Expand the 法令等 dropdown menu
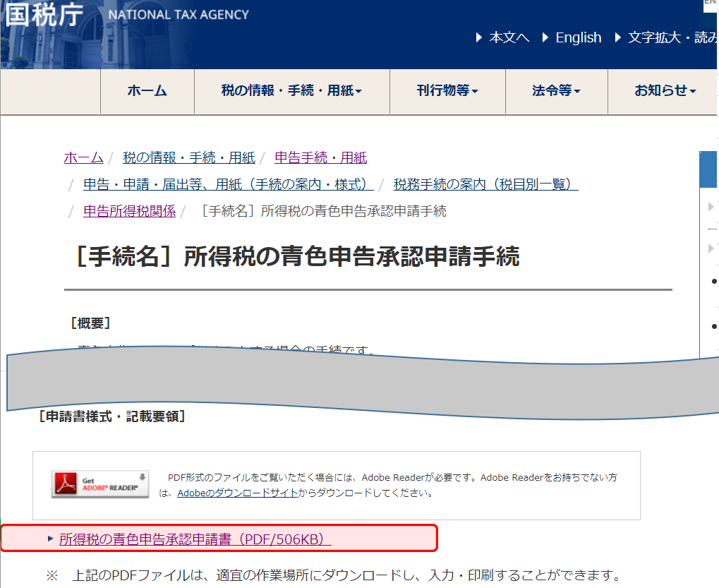719x588 pixels. coord(556,90)
